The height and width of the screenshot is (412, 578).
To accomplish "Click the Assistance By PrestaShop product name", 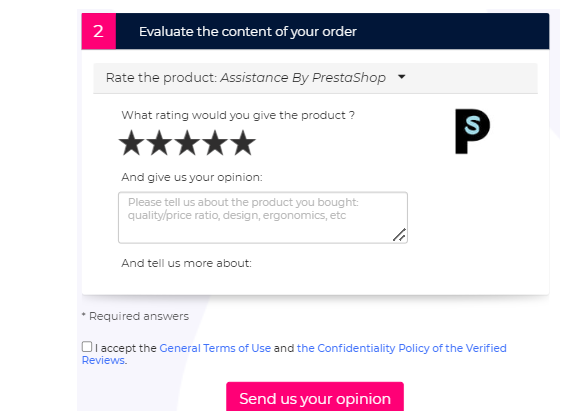I will [303, 78].
